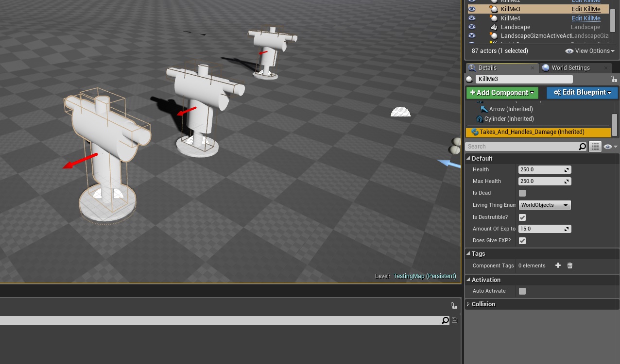Click the 87 actors status text
620x364 pixels.
coord(500,51)
